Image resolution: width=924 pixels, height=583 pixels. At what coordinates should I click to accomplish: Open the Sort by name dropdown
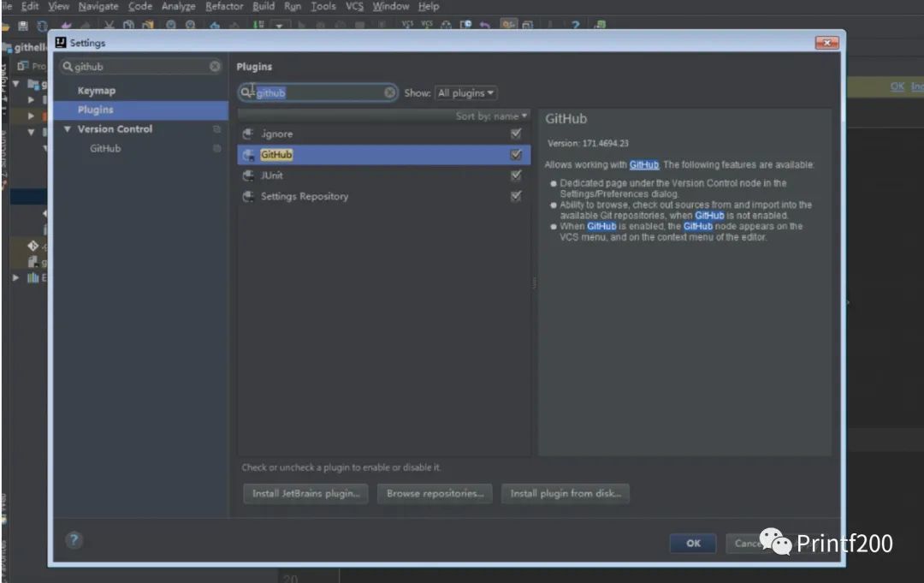(x=491, y=116)
